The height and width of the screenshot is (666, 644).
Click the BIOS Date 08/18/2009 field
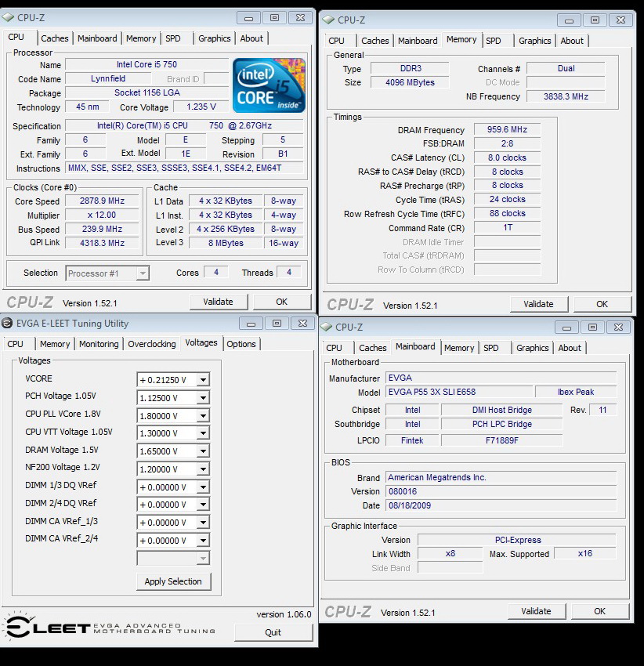(501, 505)
